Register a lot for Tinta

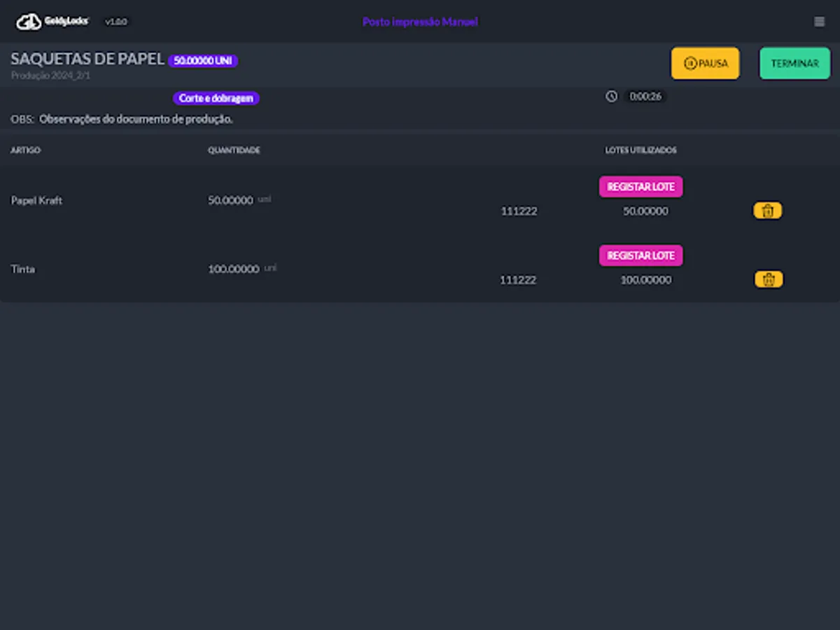click(x=640, y=255)
